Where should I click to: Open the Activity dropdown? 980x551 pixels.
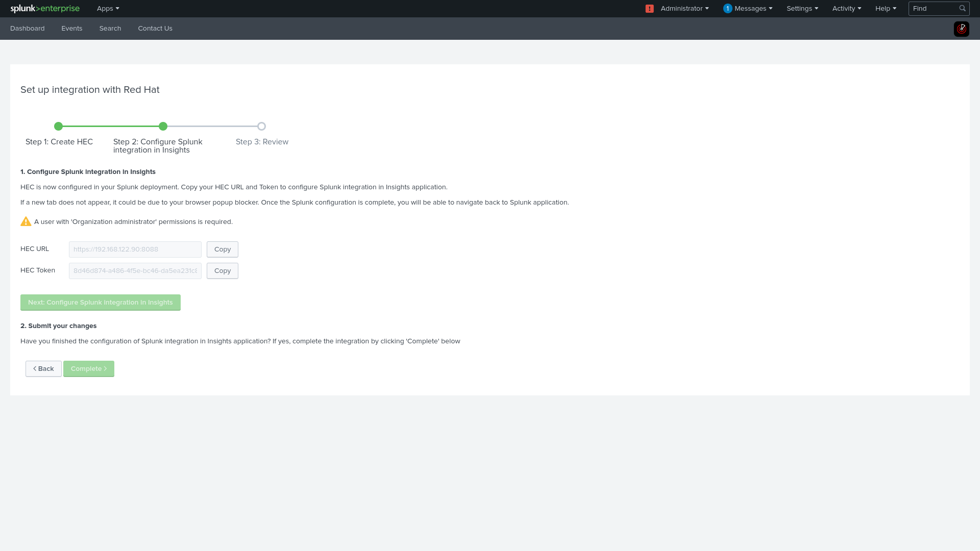coord(846,9)
